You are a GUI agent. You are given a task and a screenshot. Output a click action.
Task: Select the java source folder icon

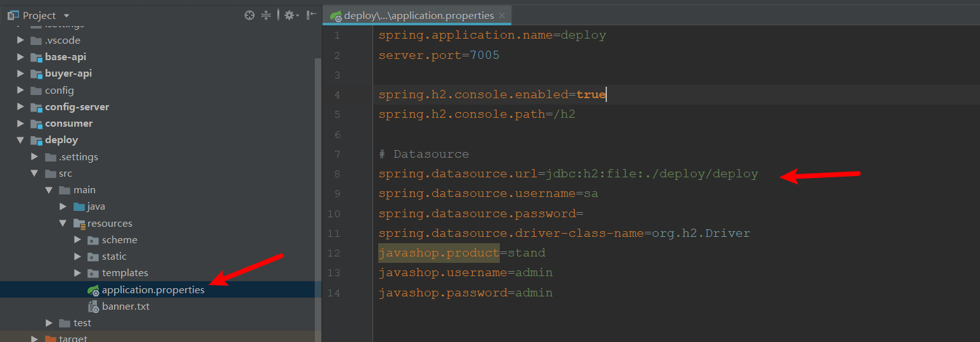[x=79, y=206]
